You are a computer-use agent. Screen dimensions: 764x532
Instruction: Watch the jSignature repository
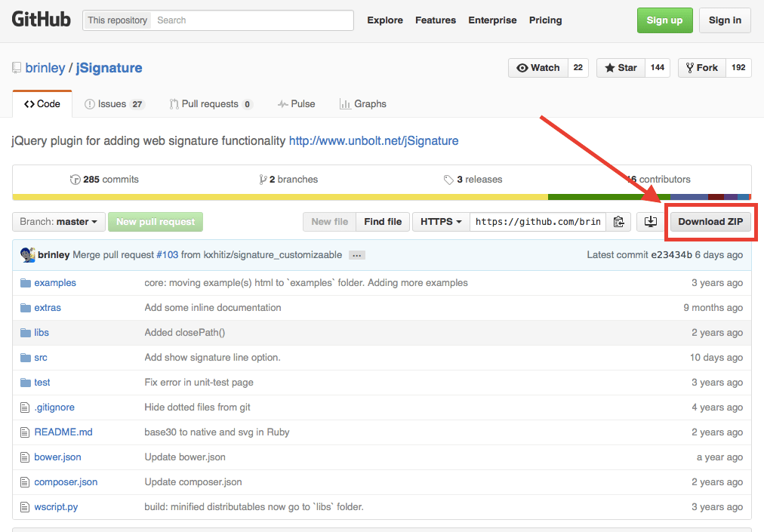[538, 68]
